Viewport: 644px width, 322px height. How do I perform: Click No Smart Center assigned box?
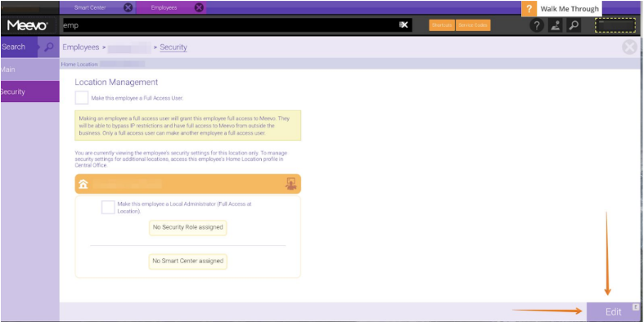187,262
